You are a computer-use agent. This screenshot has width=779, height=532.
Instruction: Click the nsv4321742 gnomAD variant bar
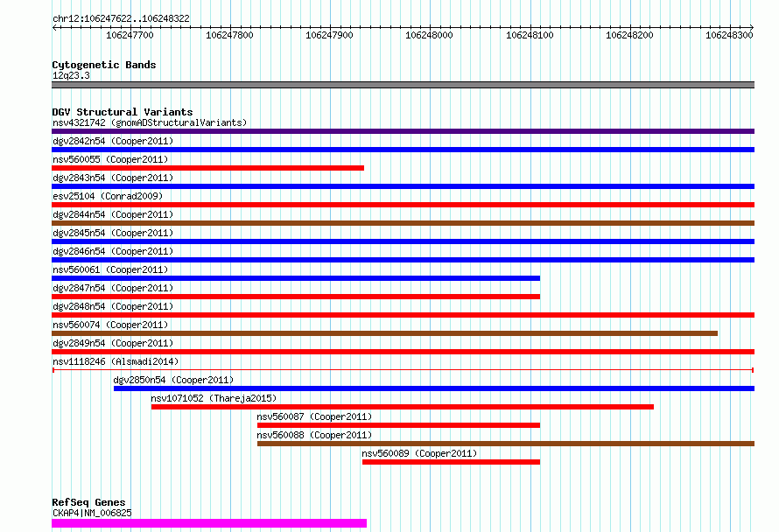[403, 131]
